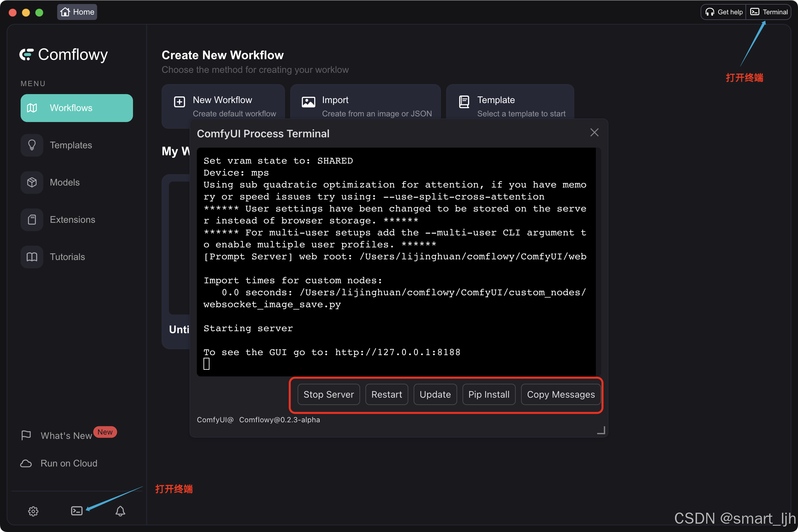798x532 pixels.
Task: Click Get help in top bar
Action: click(724, 12)
